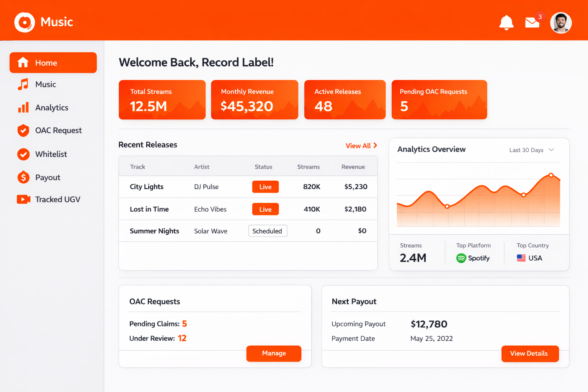The height and width of the screenshot is (392, 588).
Task: Click the Tracked UGV video icon
Action: [23, 199]
